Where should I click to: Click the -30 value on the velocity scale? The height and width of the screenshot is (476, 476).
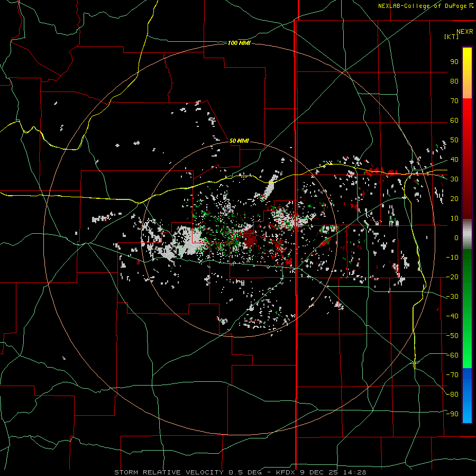(452, 297)
